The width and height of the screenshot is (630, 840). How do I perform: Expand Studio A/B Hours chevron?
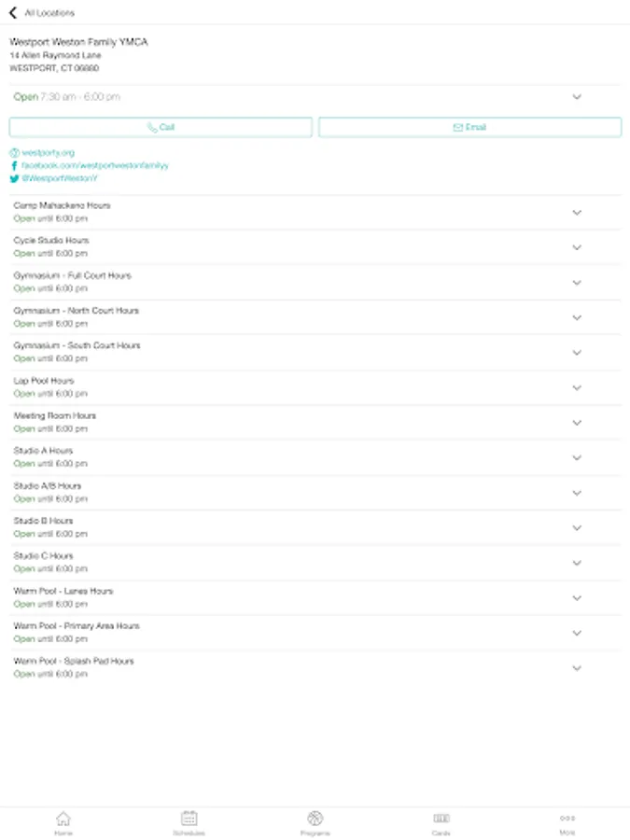[577, 493]
